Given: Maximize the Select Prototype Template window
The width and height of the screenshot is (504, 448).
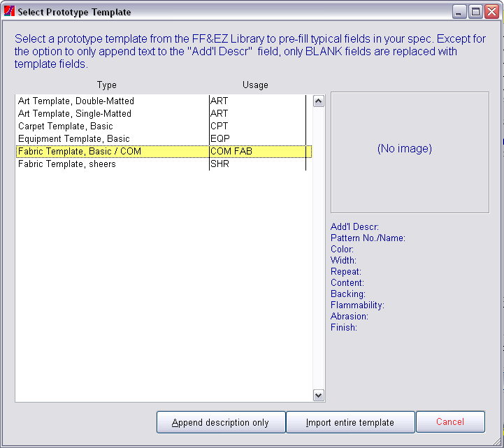Looking at the screenshot, I should pos(475,12).
